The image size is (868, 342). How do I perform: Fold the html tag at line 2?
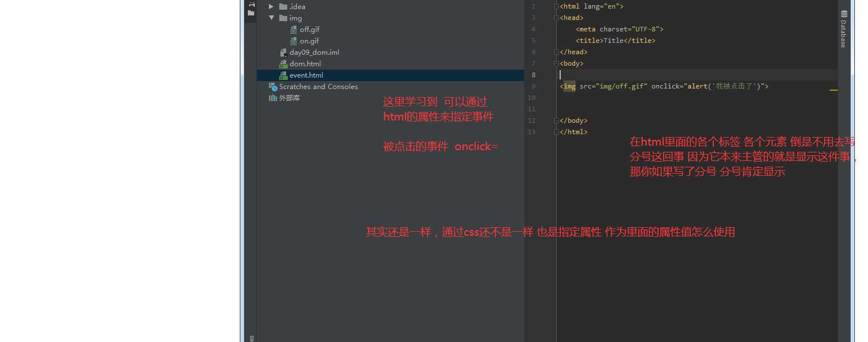(x=556, y=6)
